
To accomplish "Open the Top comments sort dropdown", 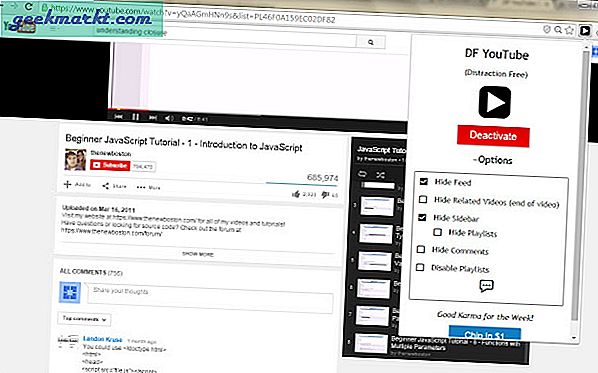I will [84, 319].
